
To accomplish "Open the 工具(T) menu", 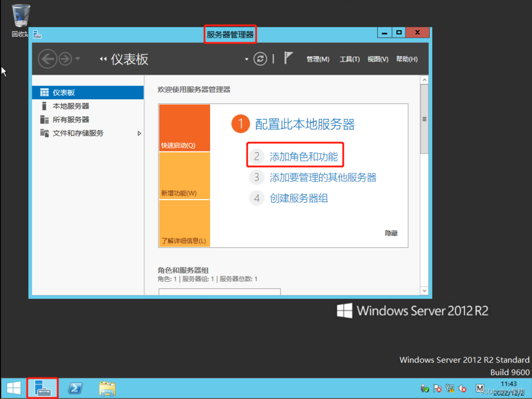I will 349,59.
